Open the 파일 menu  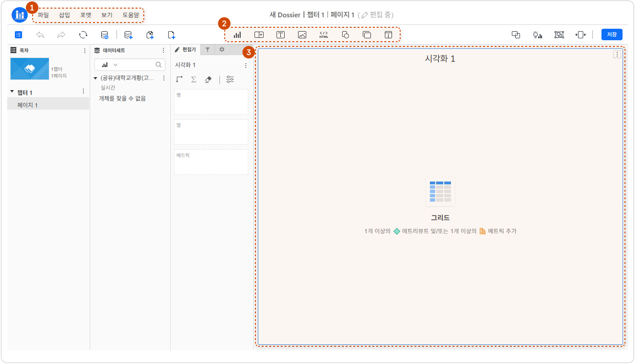43,15
